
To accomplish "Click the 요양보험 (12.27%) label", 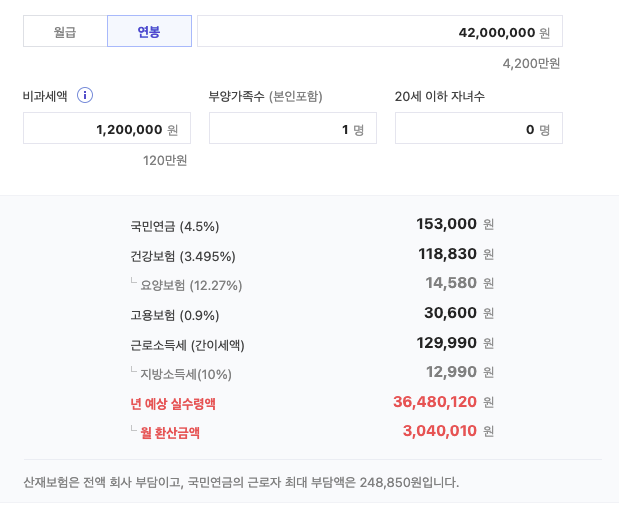I will (x=191, y=285).
